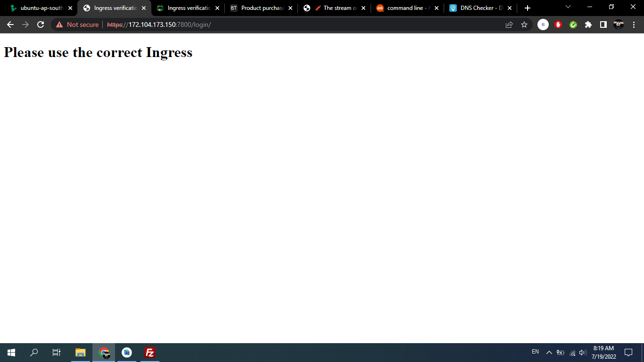Show hidden system tray icons
The height and width of the screenshot is (362, 644).
click(x=549, y=353)
